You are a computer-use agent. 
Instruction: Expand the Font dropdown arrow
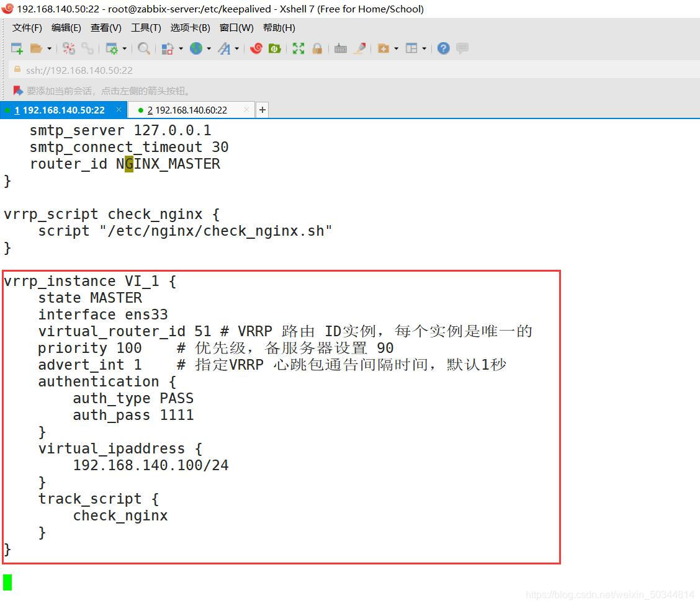[x=237, y=48]
